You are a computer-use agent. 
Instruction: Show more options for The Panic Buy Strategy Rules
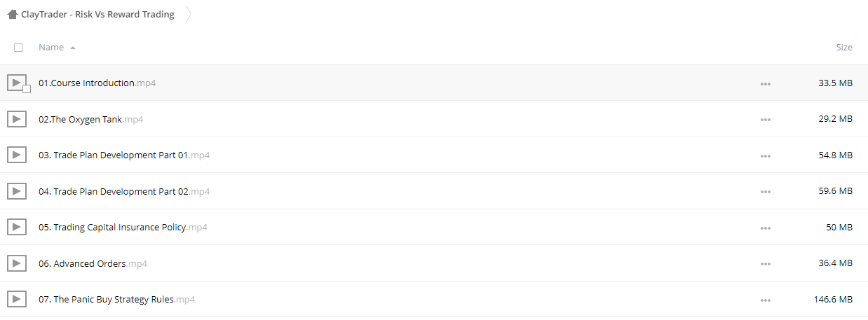765,300
